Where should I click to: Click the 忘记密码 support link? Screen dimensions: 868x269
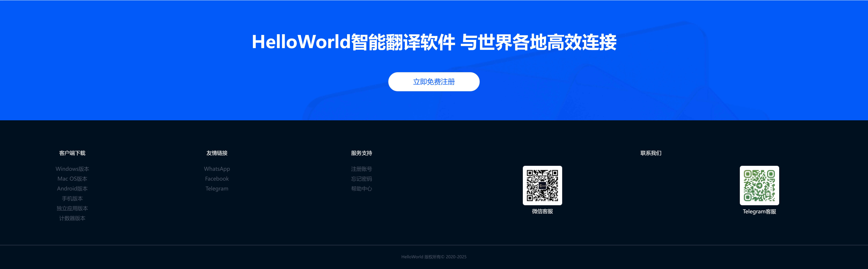[x=361, y=179]
